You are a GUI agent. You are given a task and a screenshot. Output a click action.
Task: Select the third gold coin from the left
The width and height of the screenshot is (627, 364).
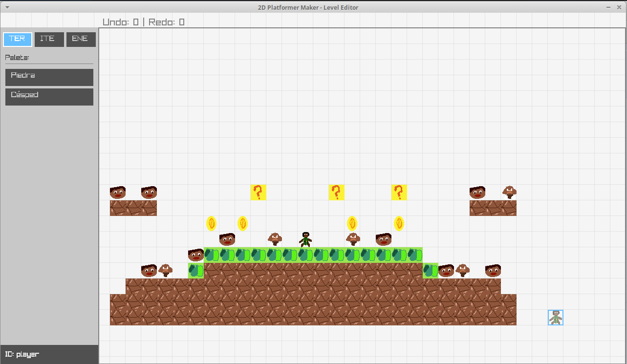352,224
